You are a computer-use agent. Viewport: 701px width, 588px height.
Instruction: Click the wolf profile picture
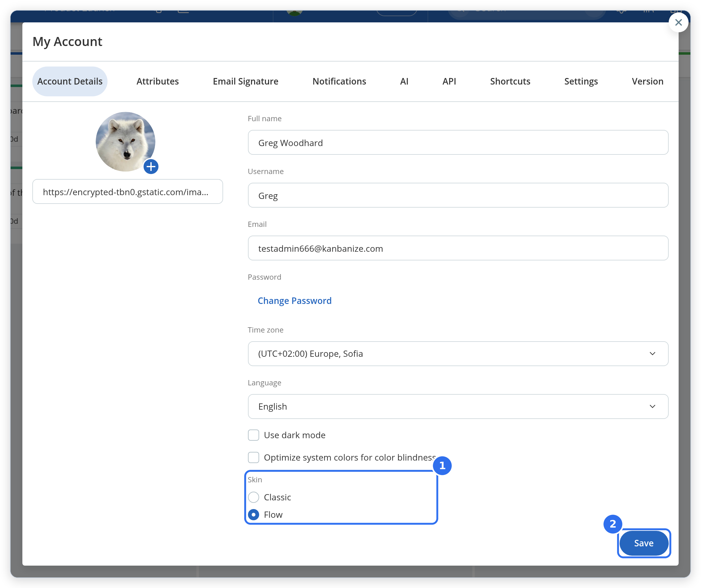tap(125, 142)
